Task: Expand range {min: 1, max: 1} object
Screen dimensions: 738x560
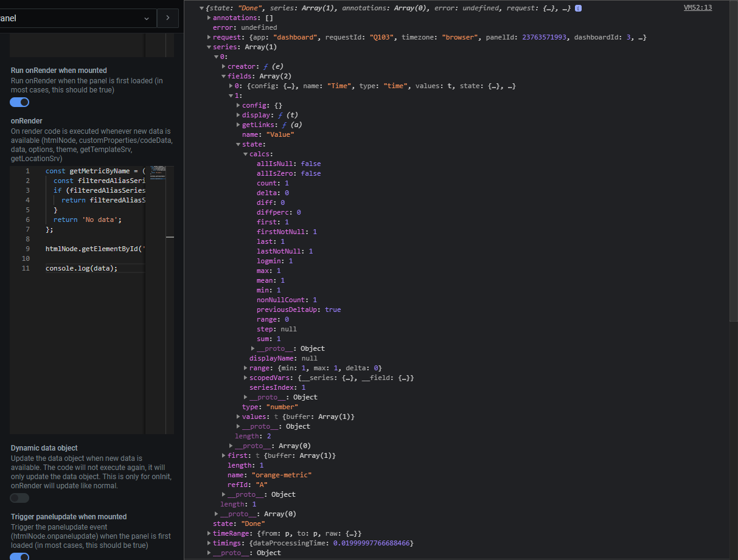Action: [x=245, y=368]
